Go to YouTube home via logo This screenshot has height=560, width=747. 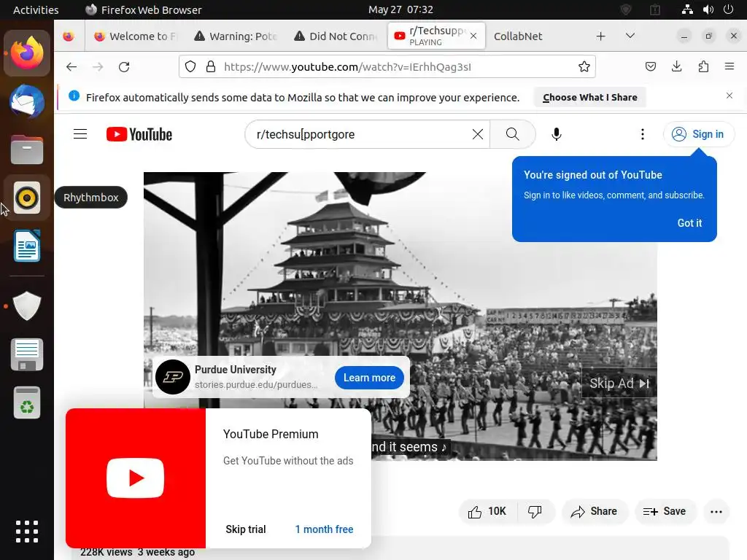pyautogui.click(x=139, y=134)
